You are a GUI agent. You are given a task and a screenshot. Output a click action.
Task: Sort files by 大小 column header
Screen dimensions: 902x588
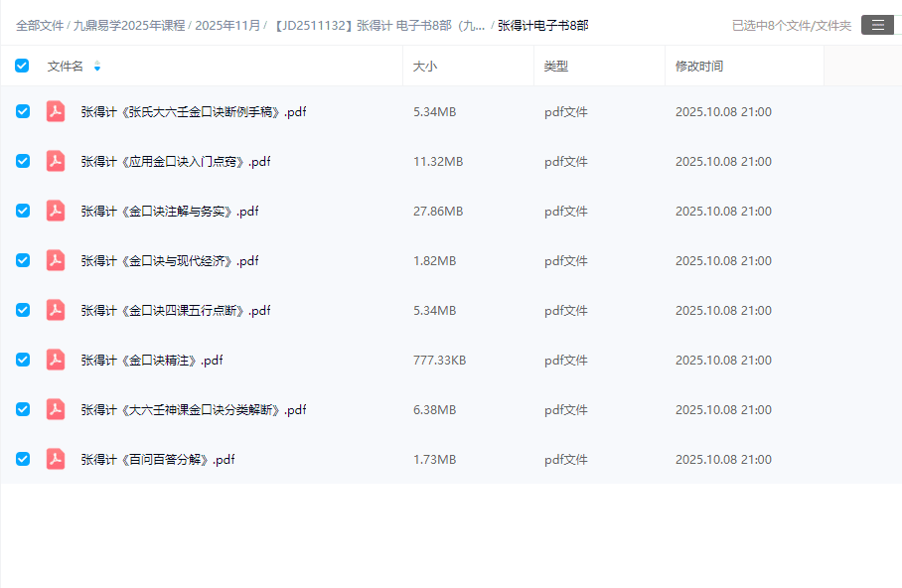(x=425, y=67)
